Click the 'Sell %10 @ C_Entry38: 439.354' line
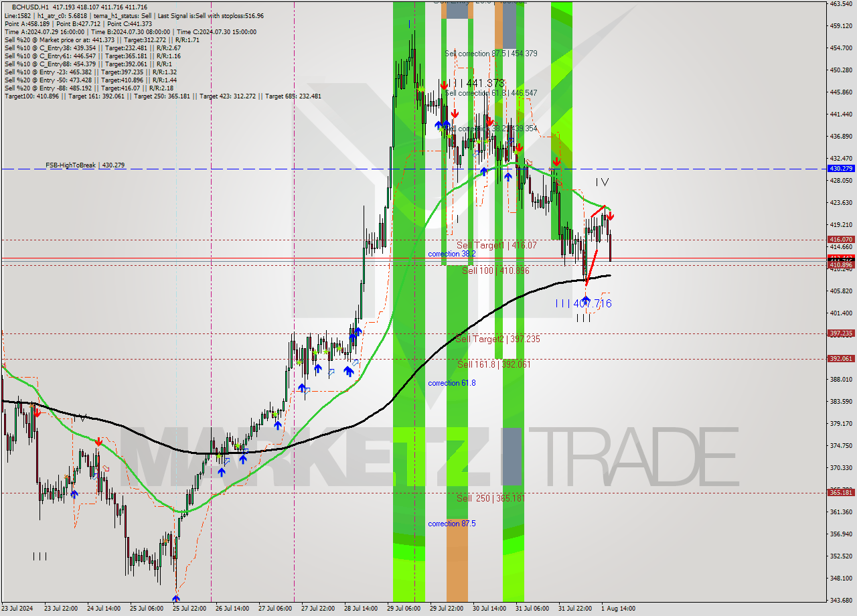 tap(92, 48)
